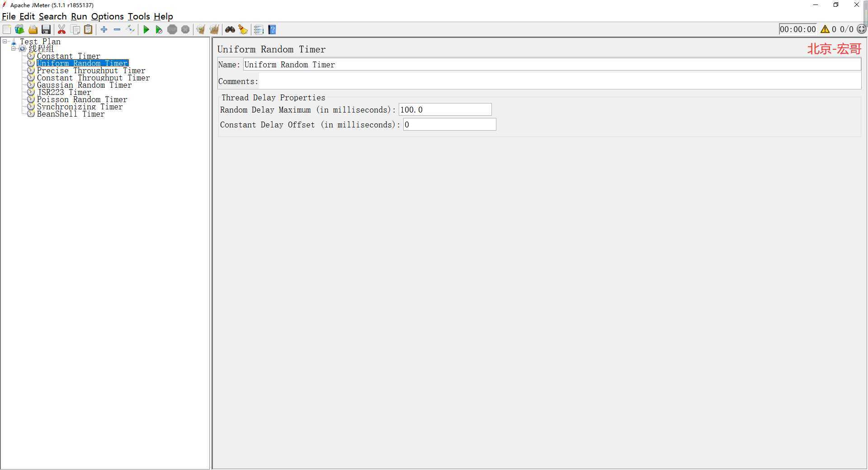868x470 pixels.
Task: Click the gray Stop icon
Action: click(172, 29)
